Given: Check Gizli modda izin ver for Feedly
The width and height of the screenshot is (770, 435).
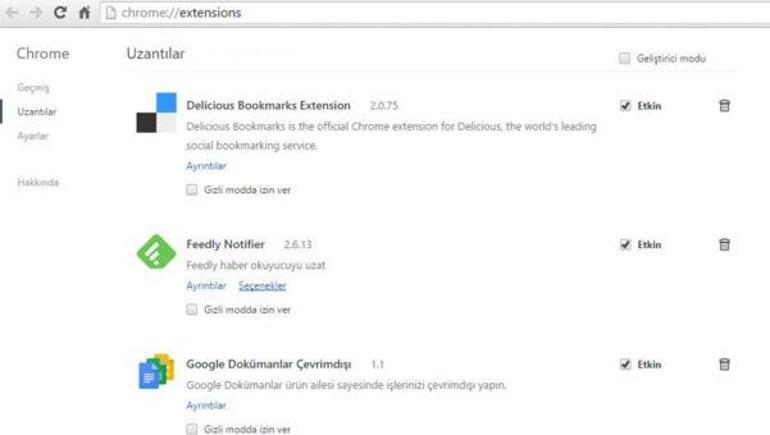Looking at the screenshot, I should pos(192,310).
